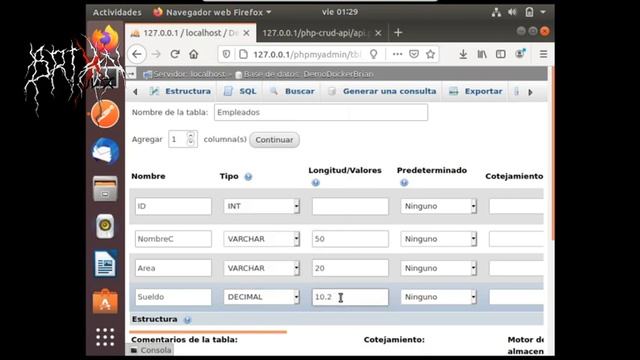Image resolution: width=640 pixels, height=360 pixels.
Task: Open Generar una consulta tab
Action: coord(382,91)
